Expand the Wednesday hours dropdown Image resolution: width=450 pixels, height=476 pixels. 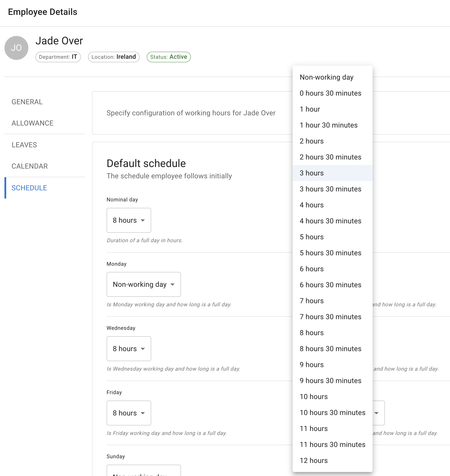coord(129,348)
